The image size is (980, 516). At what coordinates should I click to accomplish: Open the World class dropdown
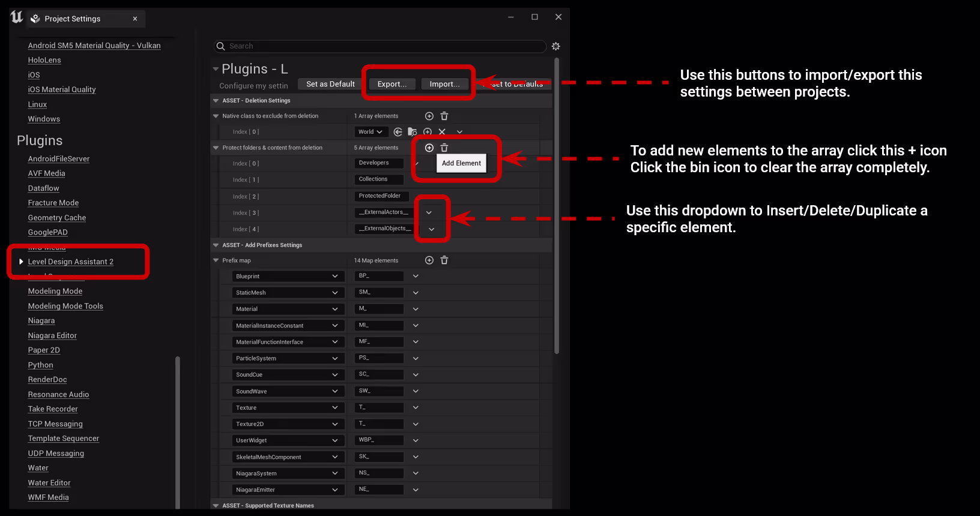(x=371, y=132)
